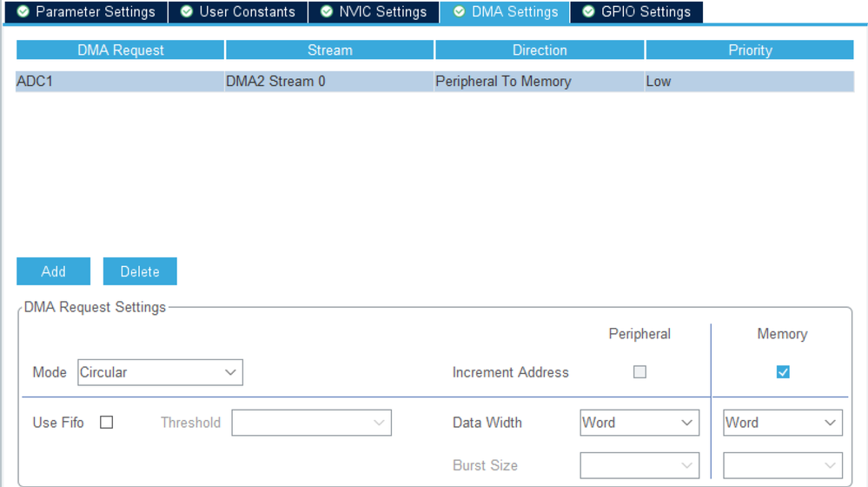Click the green check icon on NVIC Settings
The image size is (868, 487).
click(x=327, y=11)
